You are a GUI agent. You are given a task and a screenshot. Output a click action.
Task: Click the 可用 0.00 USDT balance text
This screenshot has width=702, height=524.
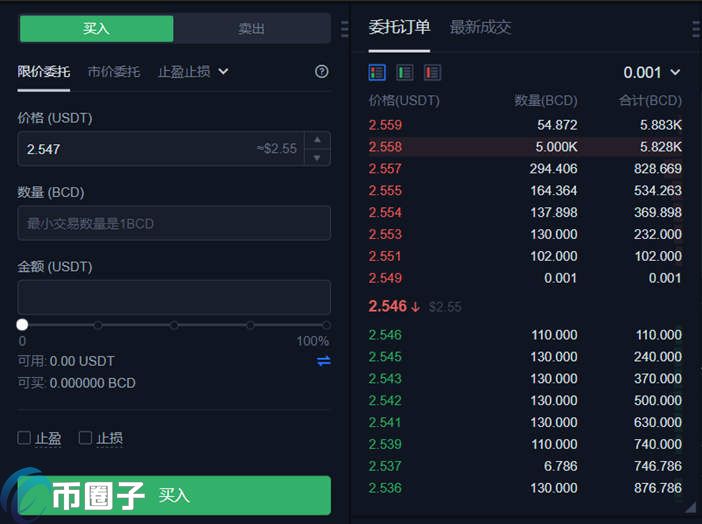coord(66,361)
